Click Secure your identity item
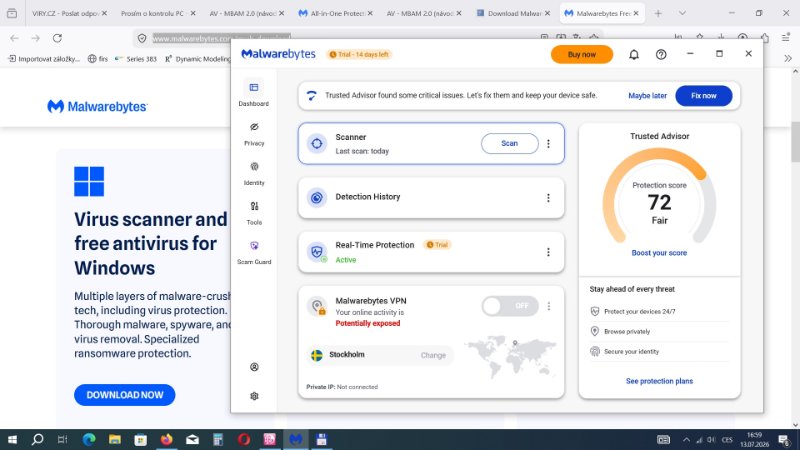800x450 pixels. pos(625,352)
